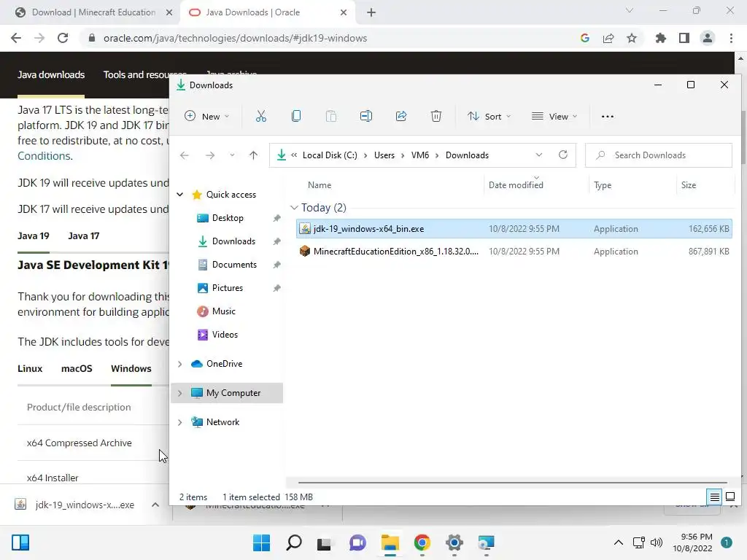Switch to details view layout icon in status bar
This screenshot has width=747, height=560.
click(715, 497)
